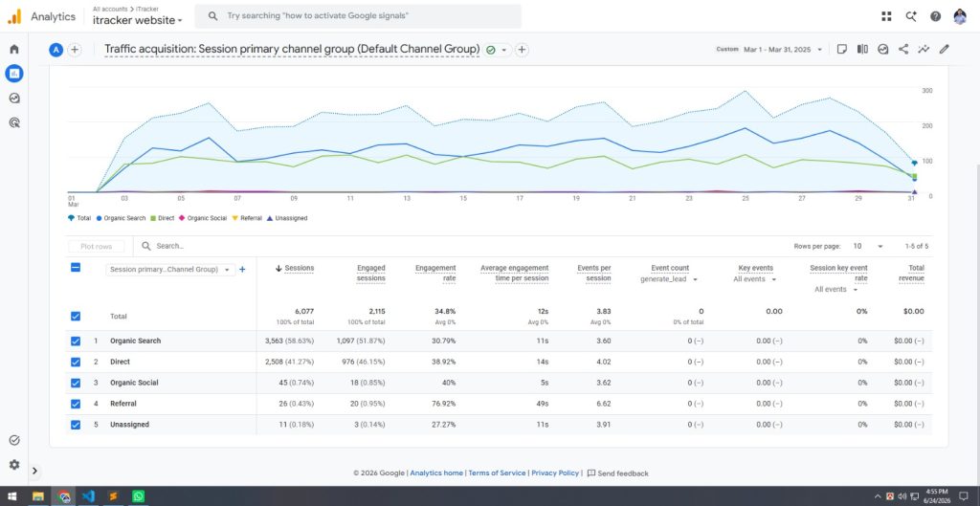Sort by Engaged sessions column
The width and height of the screenshot is (980, 506).
370,273
